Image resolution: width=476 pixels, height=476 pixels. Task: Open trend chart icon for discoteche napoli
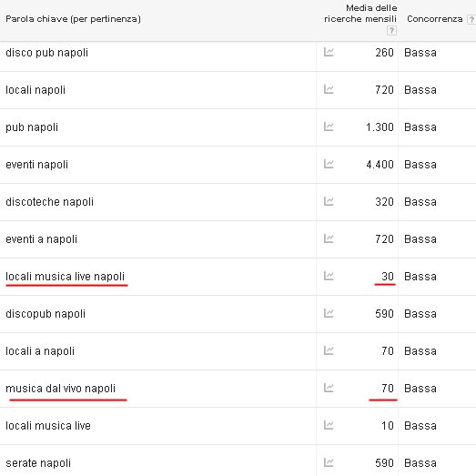[329, 201]
